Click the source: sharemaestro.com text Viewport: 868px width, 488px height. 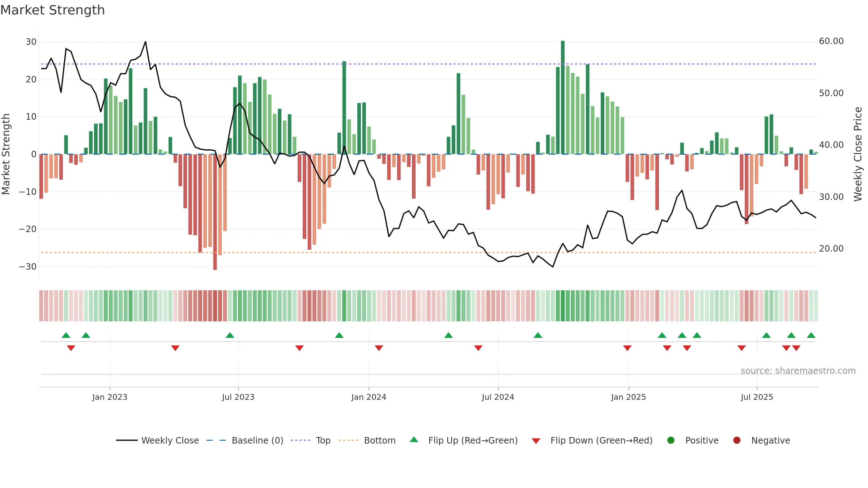pyautogui.click(x=798, y=371)
